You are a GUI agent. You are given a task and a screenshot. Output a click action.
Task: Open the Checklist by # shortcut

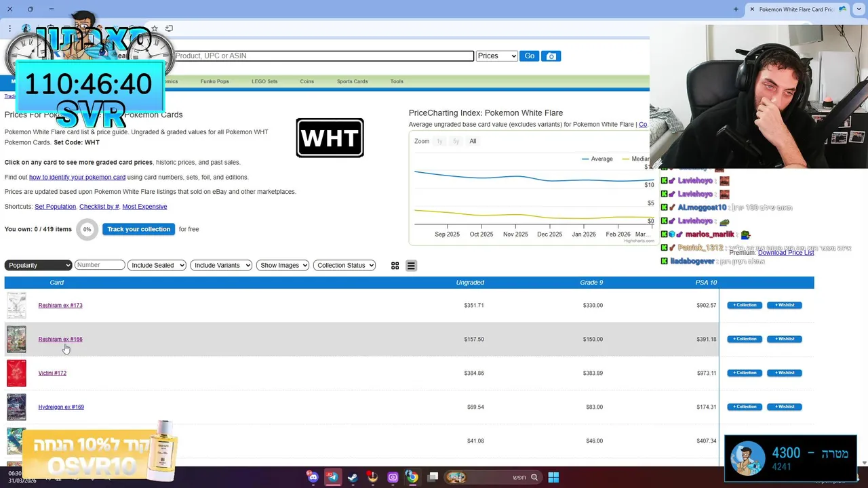99,207
